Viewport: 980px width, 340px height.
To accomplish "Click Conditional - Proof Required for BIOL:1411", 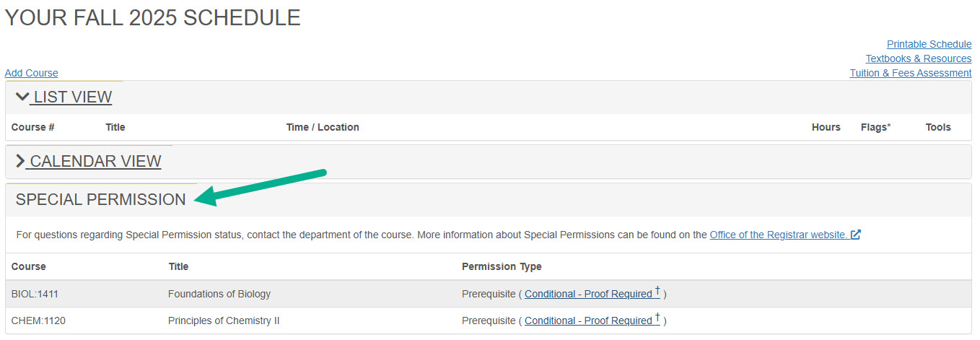I will [588, 294].
